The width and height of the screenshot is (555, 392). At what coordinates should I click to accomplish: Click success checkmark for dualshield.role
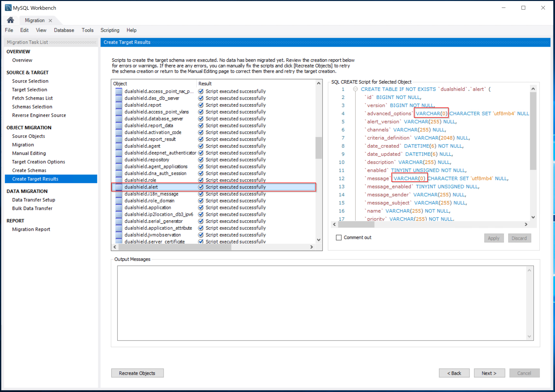[x=201, y=180]
